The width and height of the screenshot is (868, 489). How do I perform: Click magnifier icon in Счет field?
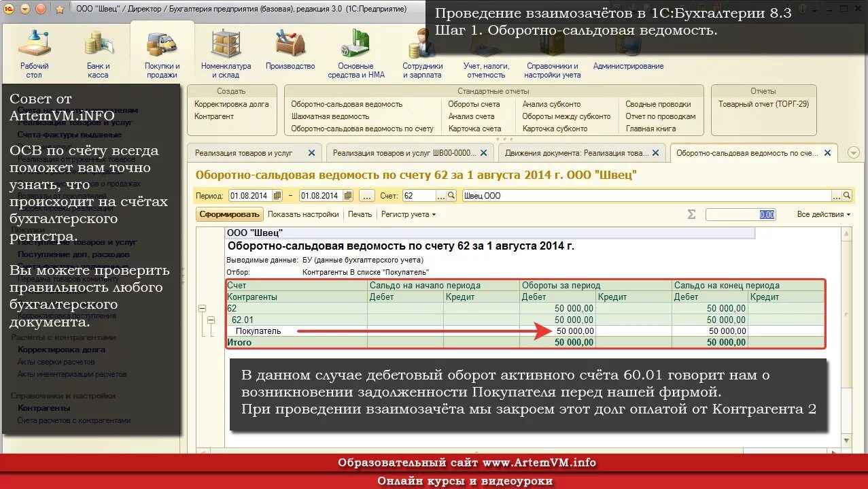click(451, 196)
